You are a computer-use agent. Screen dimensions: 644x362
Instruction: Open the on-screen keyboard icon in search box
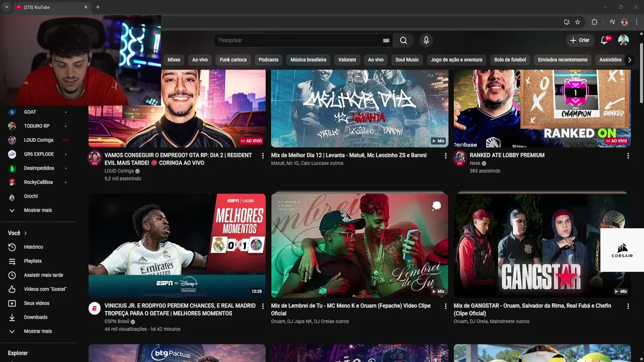click(x=386, y=40)
